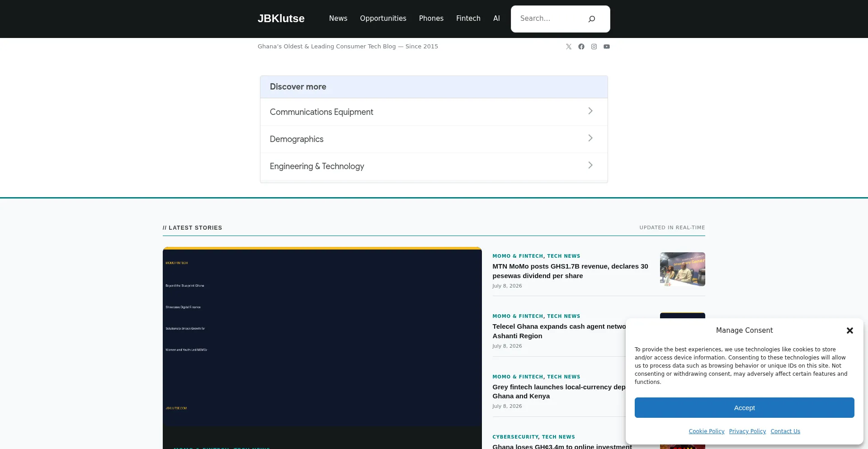Open the YouTube social icon
Viewport: 868px width, 449px height.
(x=607, y=47)
